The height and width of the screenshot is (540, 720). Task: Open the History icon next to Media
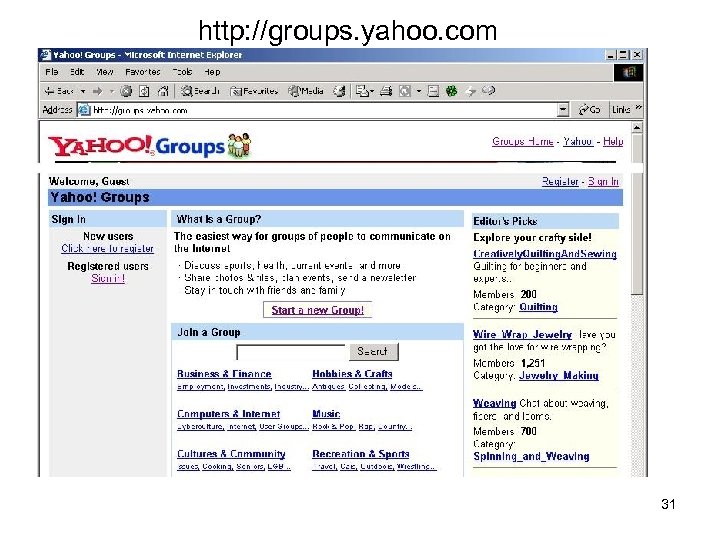point(339,91)
